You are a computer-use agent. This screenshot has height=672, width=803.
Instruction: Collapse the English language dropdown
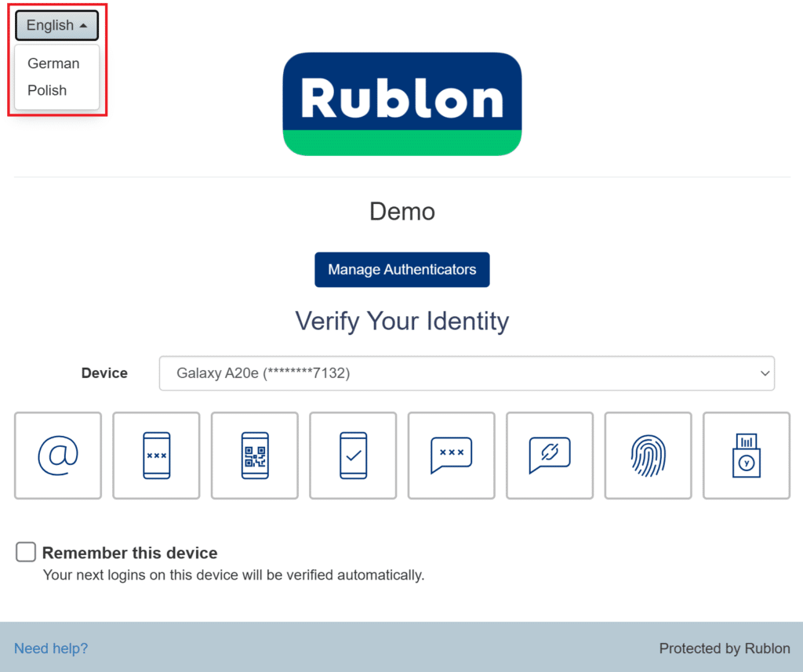pyautogui.click(x=56, y=25)
